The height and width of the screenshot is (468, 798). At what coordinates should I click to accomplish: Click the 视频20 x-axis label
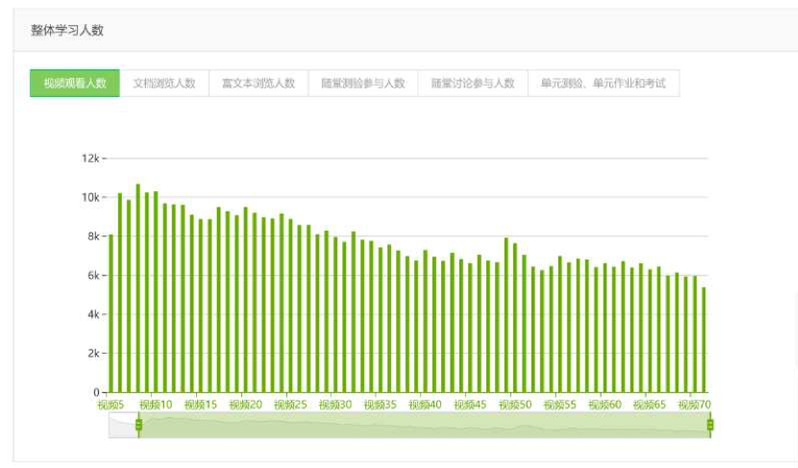click(245, 405)
